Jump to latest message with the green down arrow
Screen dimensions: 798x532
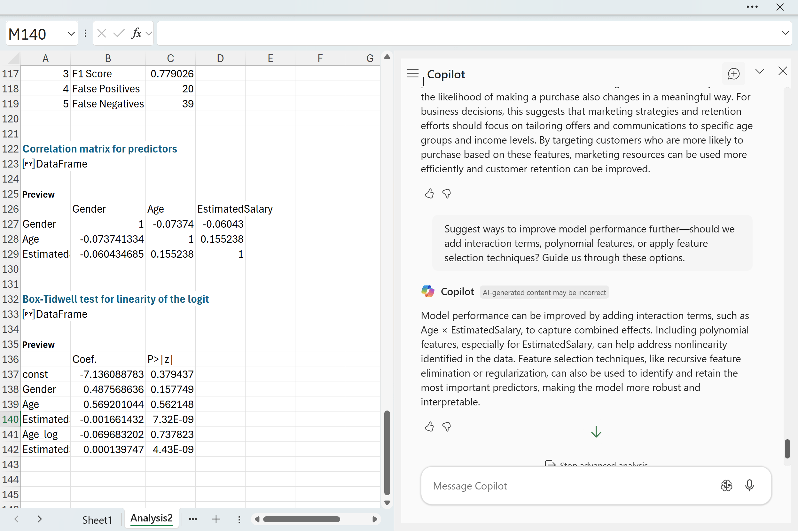click(596, 432)
